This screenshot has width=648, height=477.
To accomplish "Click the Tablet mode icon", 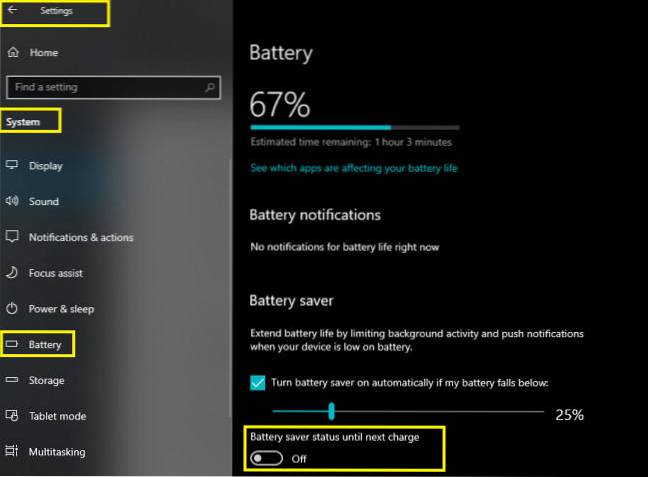I will [12, 415].
